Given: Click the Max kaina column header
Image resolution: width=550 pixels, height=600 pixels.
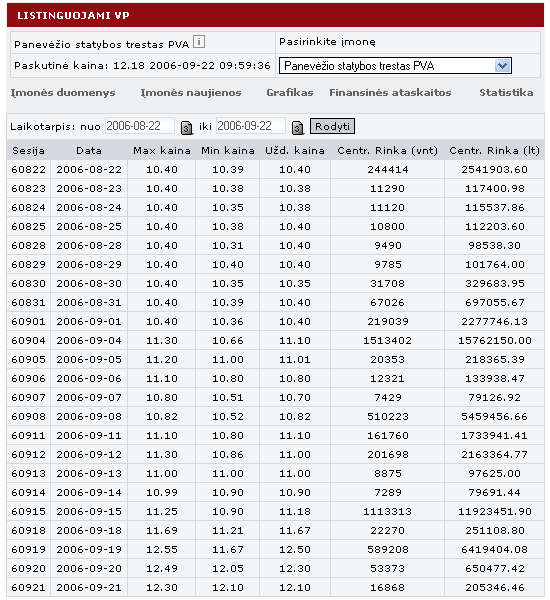Looking at the screenshot, I should pos(162,151).
